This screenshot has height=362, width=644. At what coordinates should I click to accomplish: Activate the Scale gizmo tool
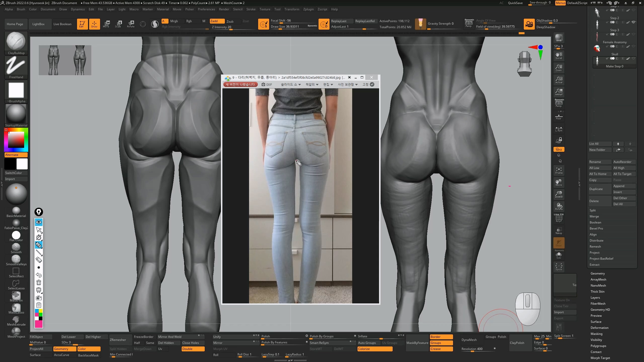click(x=118, y=24)
